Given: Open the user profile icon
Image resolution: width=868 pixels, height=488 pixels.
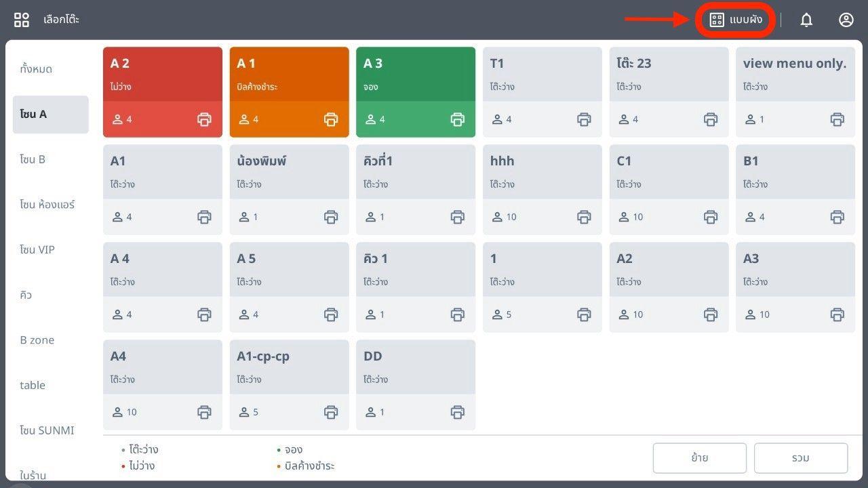Looking at the screenshot, I should tap(846, 20).
